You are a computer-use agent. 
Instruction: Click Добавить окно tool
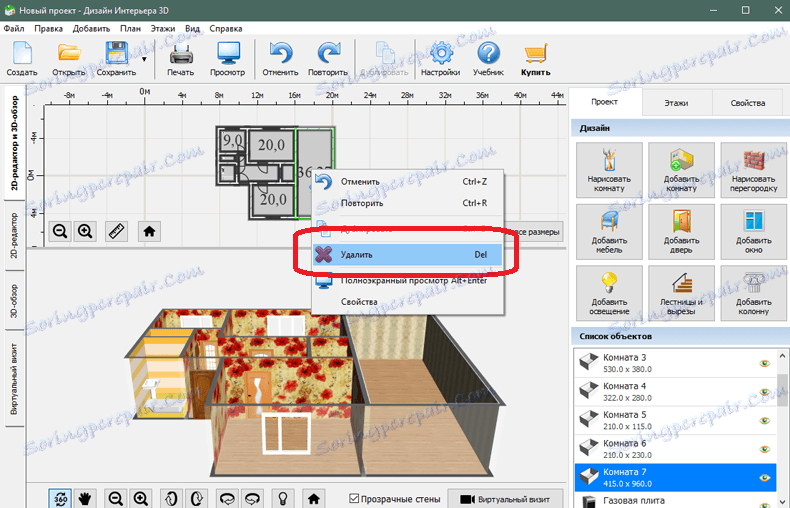(x=753, y=232)
